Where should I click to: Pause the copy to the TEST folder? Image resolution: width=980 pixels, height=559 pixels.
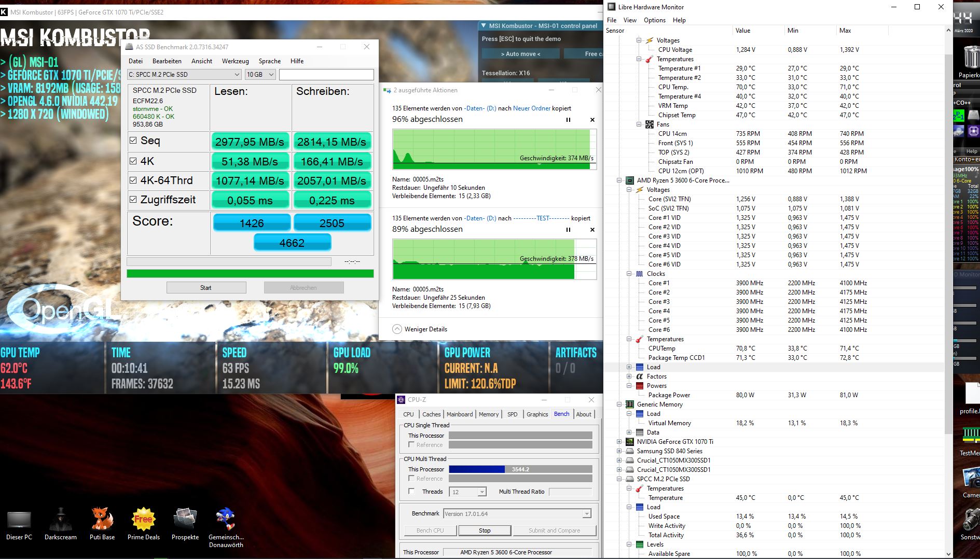pyautogui.click(x=568, y=230)
